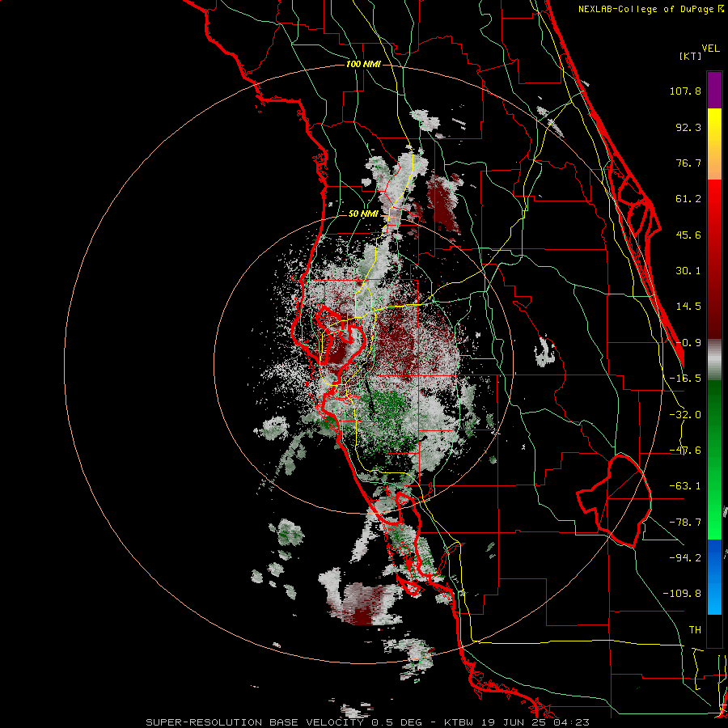This screenshot has width=728, height=728.
Task: Pick the blue segment of the velocity bar
Action: pyautogui.click(x=714, y=577)
